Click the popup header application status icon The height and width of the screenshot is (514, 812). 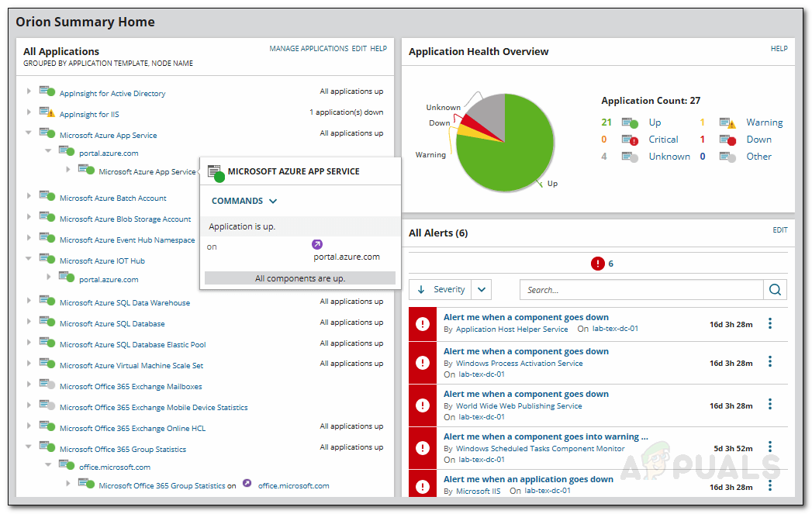coord(216,174)
